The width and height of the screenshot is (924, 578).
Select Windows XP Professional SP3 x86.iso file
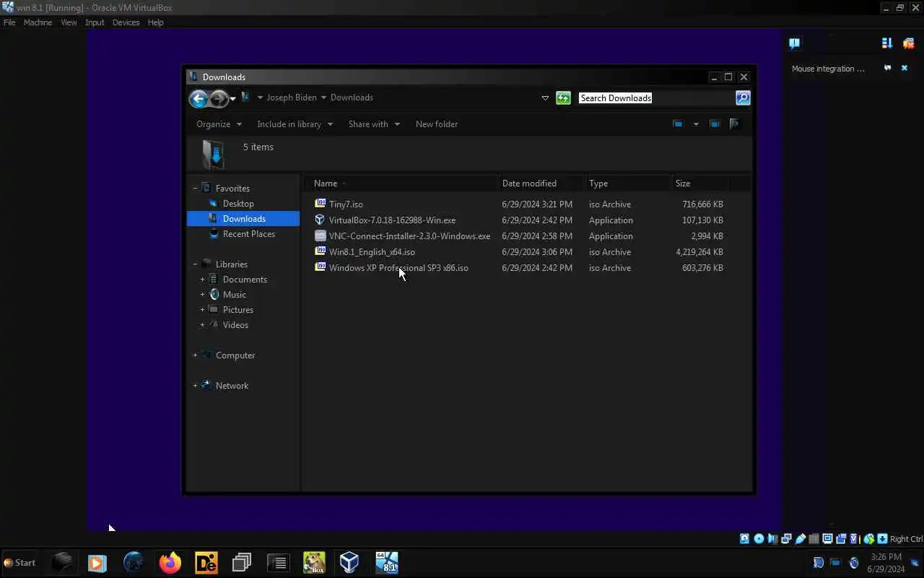398,268
